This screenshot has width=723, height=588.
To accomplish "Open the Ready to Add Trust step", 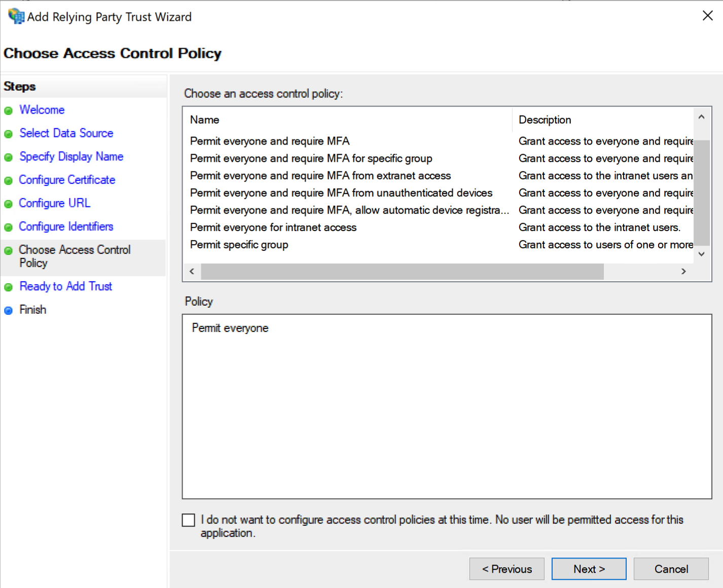I will 65,286.
